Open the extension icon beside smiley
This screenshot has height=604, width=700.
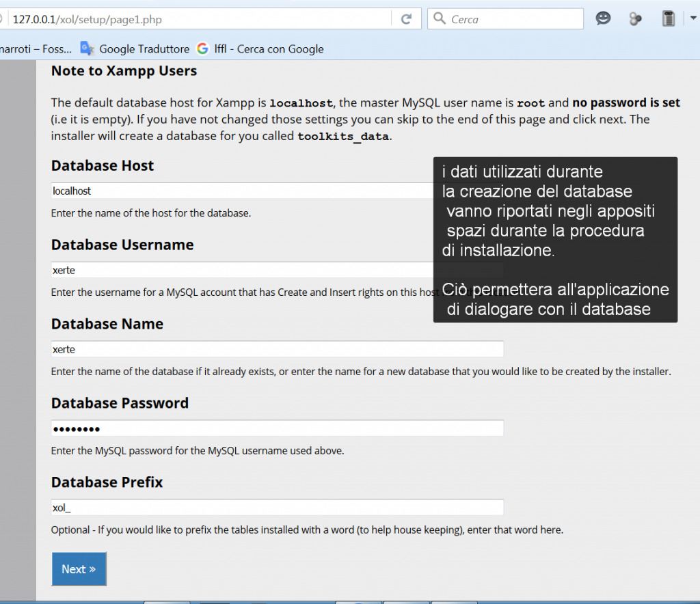635,19
